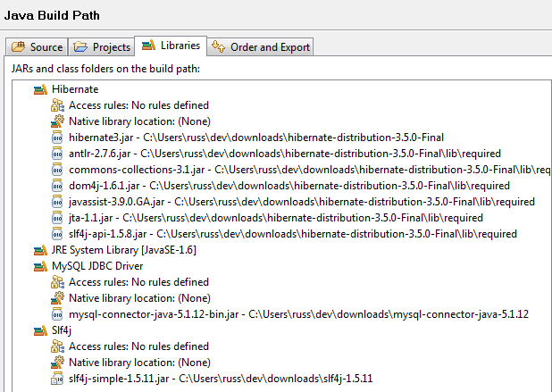
Task: Click the dom4j-1.6.1.jar jar icon
Action: [x=57, y=186]
